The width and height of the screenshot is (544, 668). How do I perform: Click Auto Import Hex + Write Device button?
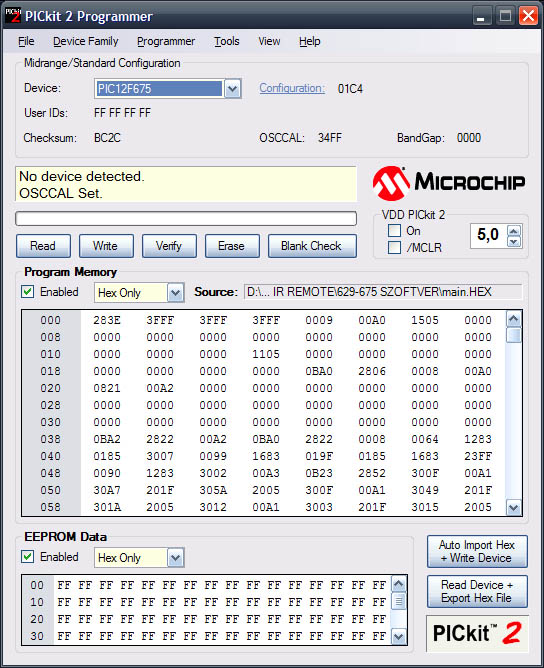click(477, 551)
